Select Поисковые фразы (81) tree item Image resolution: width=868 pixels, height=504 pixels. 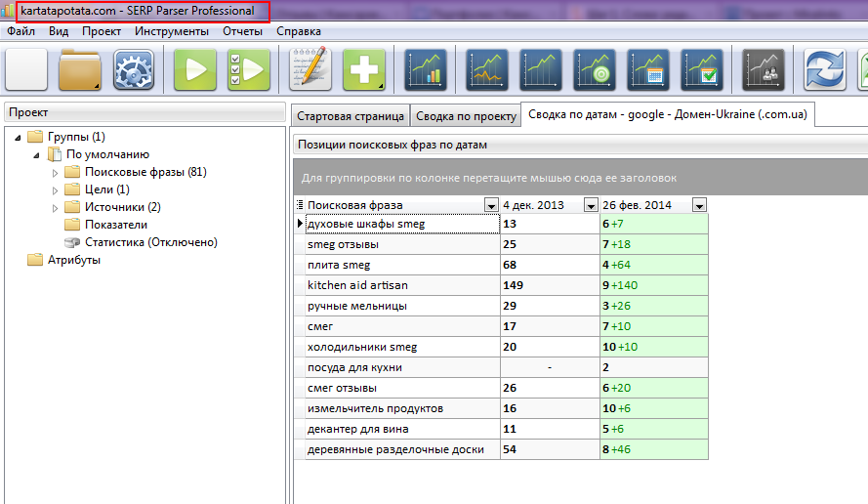pos(145,172)
